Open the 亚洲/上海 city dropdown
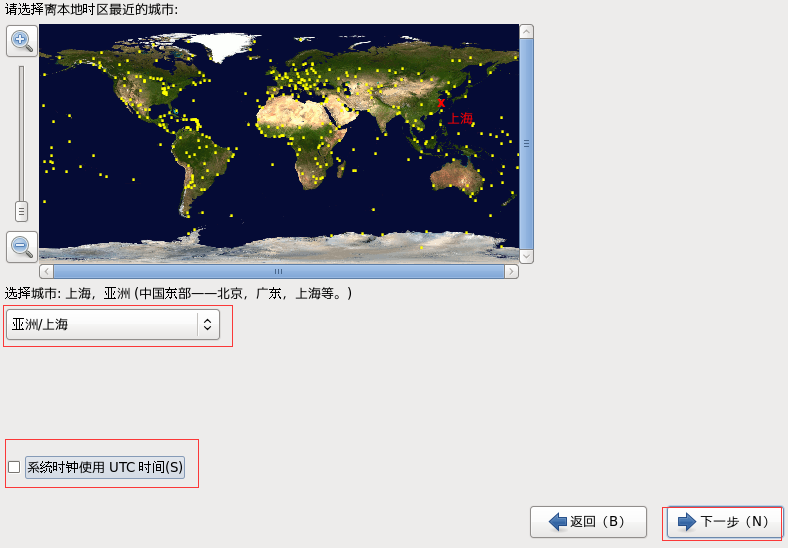Screen dimensions: 788x548 113,325
